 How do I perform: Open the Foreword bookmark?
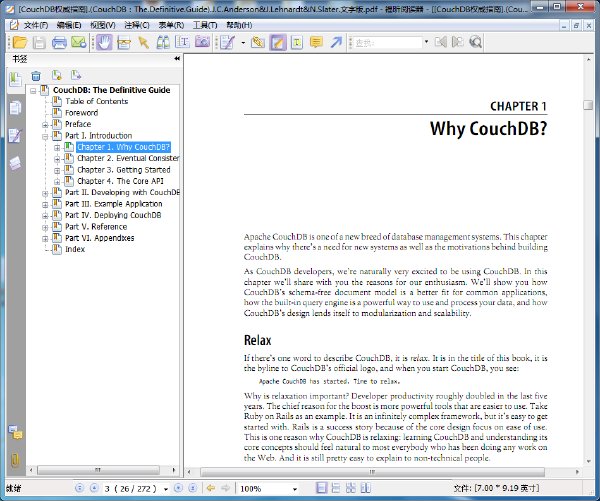tap(82, 113)
